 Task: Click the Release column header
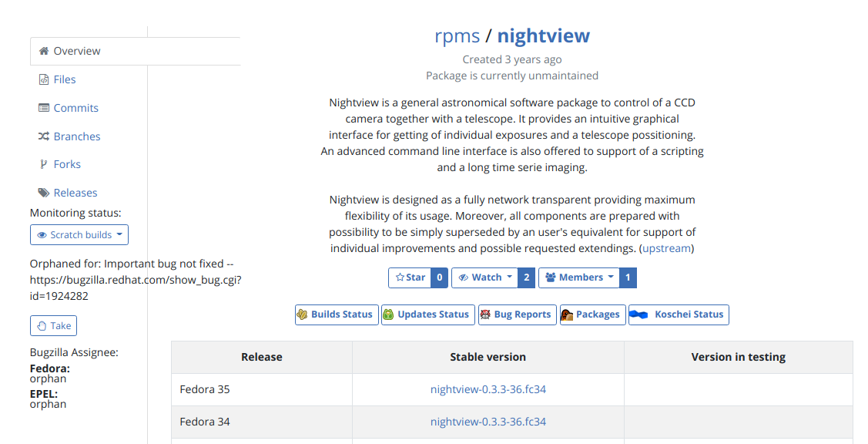pos(262,357)
